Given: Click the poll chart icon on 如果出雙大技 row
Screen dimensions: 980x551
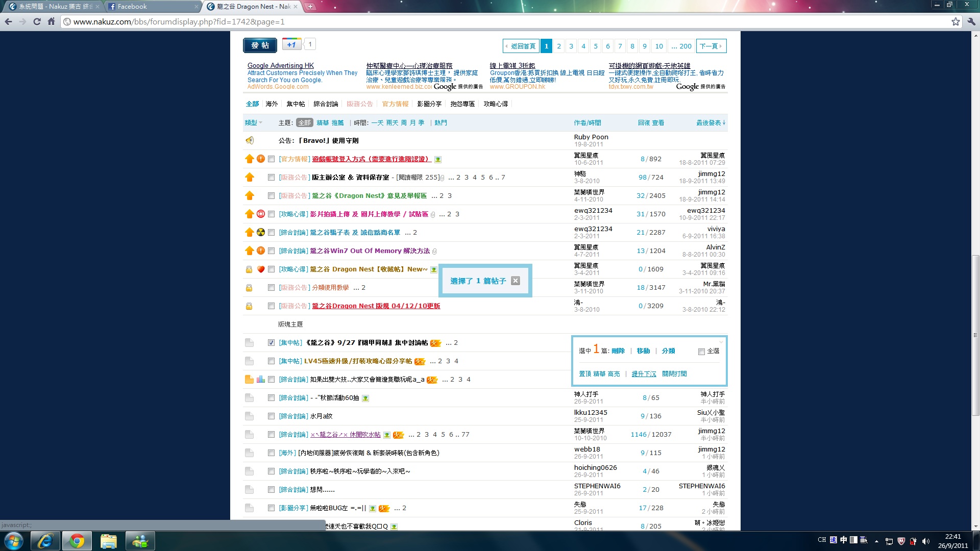Looking at the screenshot, I should pyautogui.click(x=261, y=379).
